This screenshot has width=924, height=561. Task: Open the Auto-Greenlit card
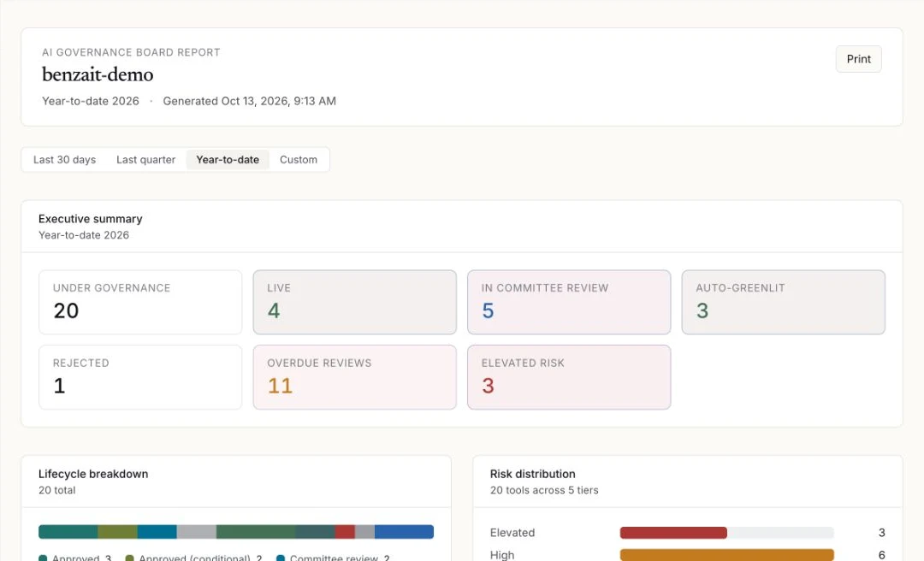pyautogui.click(x=783, y=302)
